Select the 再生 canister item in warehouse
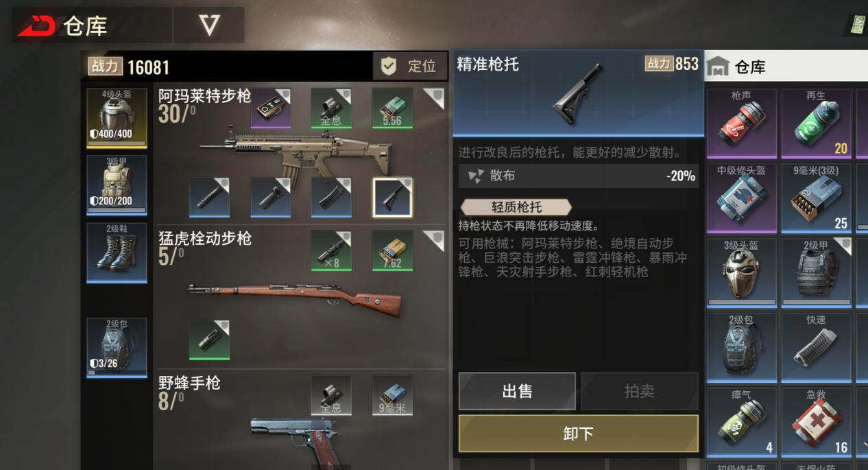 coord(816,124)
